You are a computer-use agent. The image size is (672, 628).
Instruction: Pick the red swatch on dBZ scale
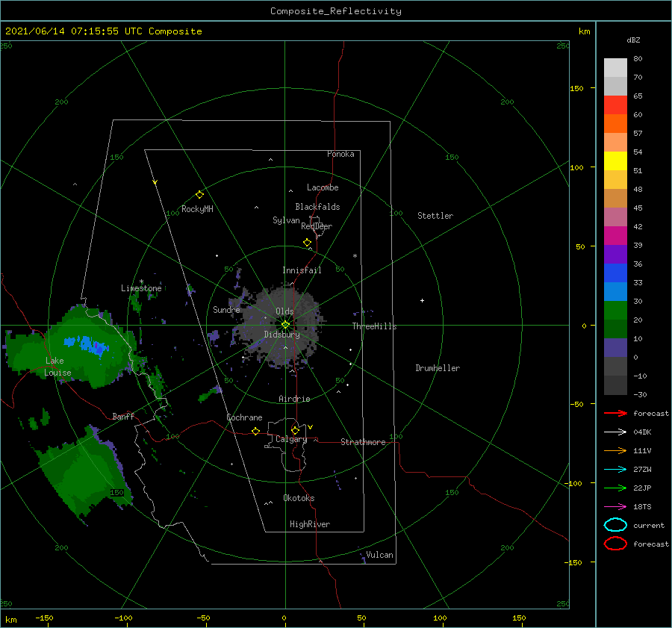[615, 105]
